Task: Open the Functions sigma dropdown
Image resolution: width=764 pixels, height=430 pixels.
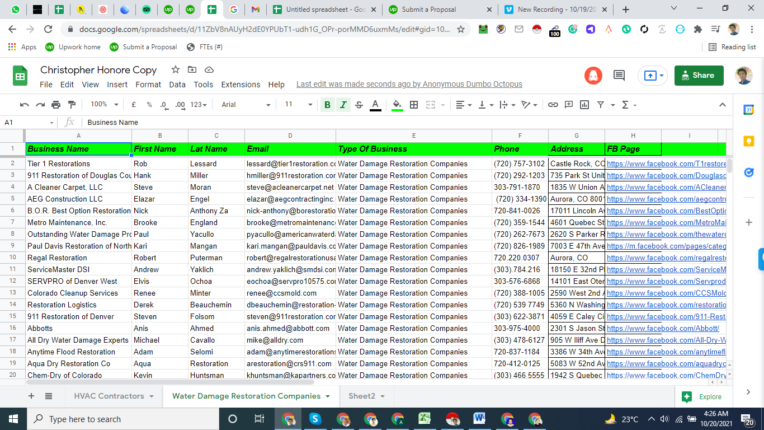Action: point(629,105)
